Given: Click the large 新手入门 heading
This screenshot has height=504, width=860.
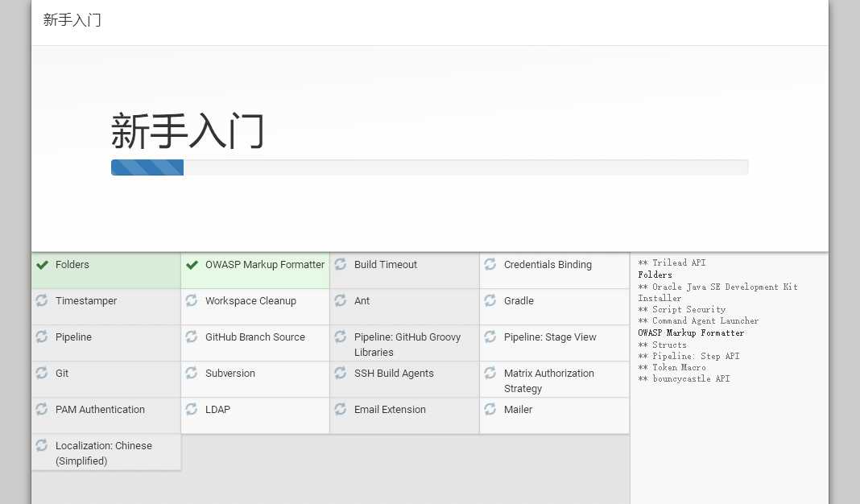Looking at the screenshot, I should [x=188, y=131].
